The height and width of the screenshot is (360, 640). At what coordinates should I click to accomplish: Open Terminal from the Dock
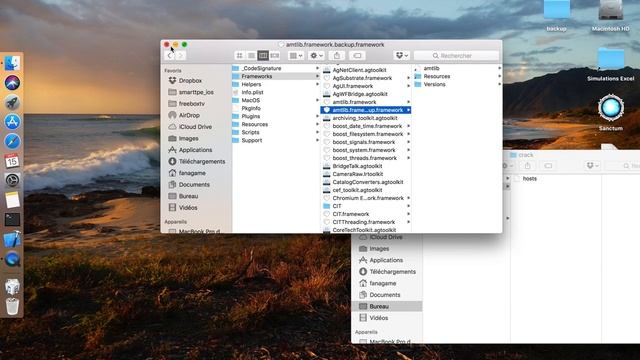pos(12,220)
